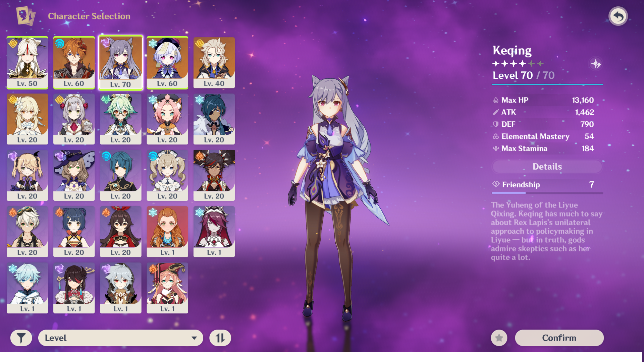
Task: Select Ningguang Lv. 50 portrait
Action: tap(27, 63)
